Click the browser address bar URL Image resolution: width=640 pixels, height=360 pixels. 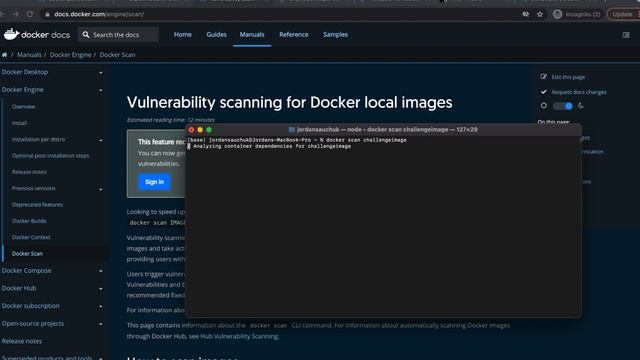99,14
